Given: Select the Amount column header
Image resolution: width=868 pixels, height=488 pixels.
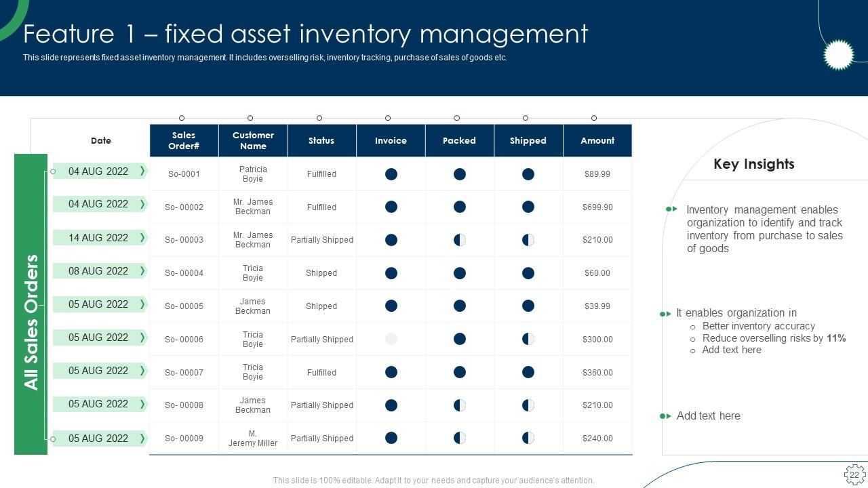Looking at the screenshot, I should click(x=597, y=140).
